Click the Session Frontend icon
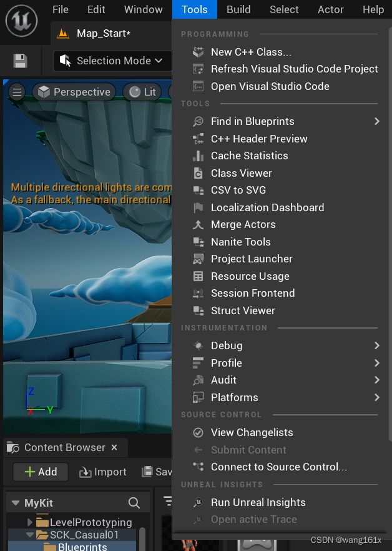The height and width of the screenshot is (551, 392). point(198,293)
